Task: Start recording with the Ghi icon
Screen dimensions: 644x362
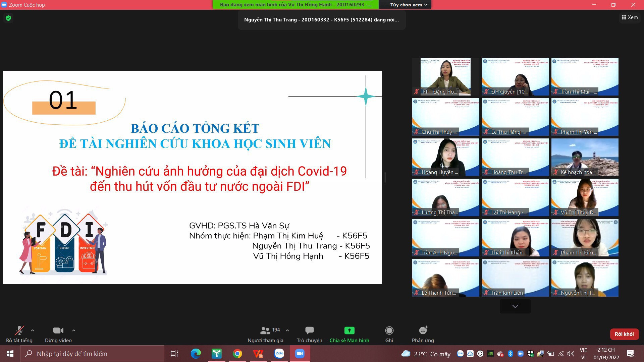Action: coord(389,330)
